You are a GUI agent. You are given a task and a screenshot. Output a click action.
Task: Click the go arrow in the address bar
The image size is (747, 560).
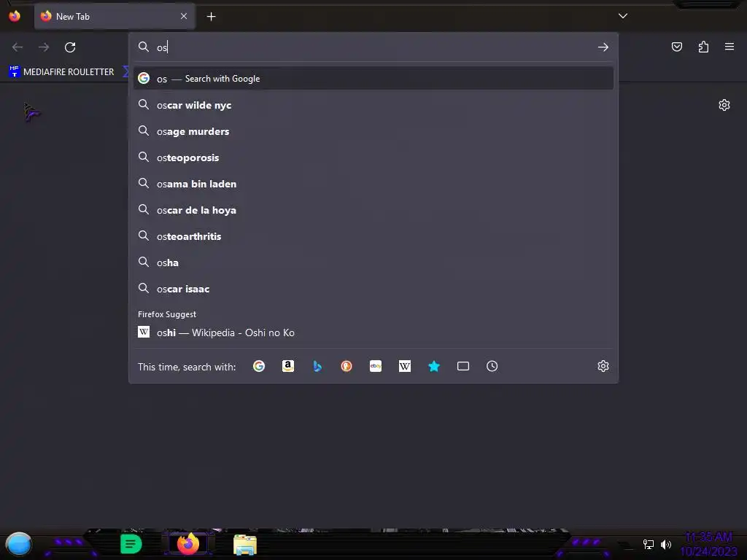[603, 47]
